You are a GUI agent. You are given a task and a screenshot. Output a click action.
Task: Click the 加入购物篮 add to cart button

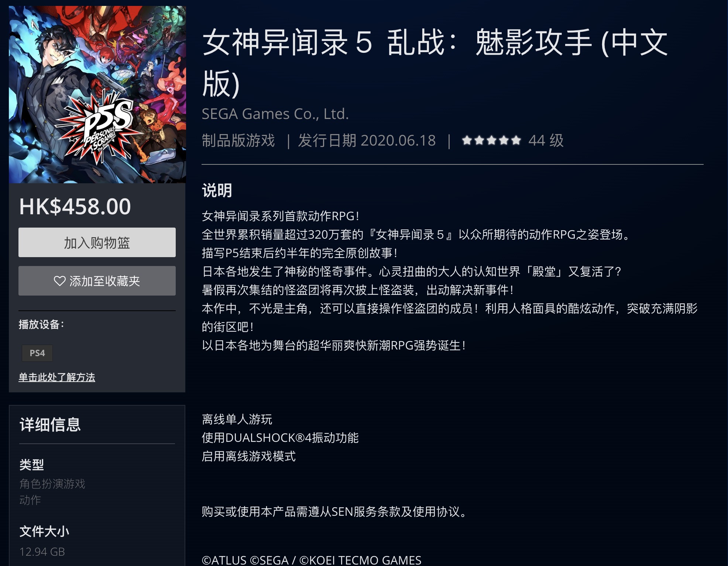pyautogui.click(x=97, y=242)
